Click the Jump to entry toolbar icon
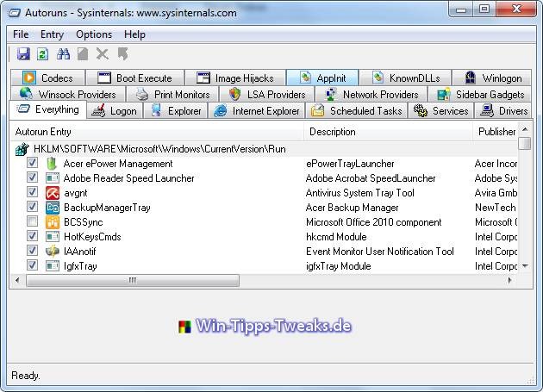The image size is (543, 392). (x=122, y=54)
